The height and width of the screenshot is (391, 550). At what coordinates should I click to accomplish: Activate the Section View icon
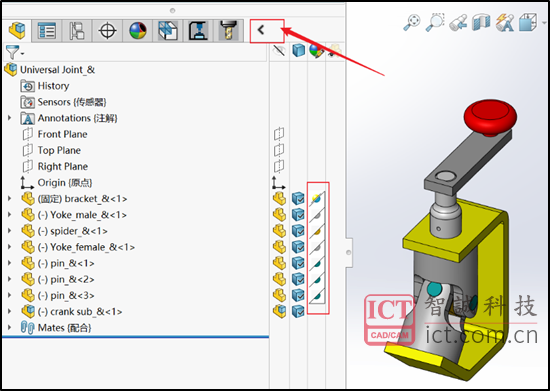(481, 22)
